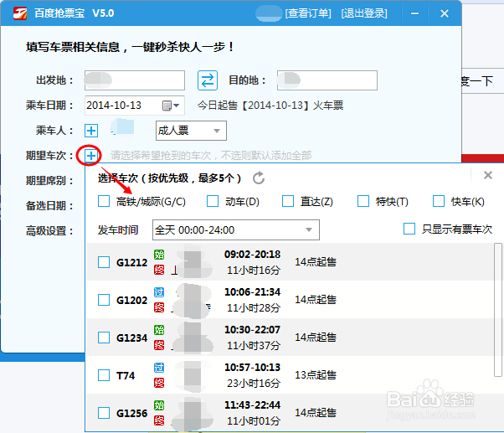
Task: Click the red 终 badge for G1212
Action: point(159,270)
